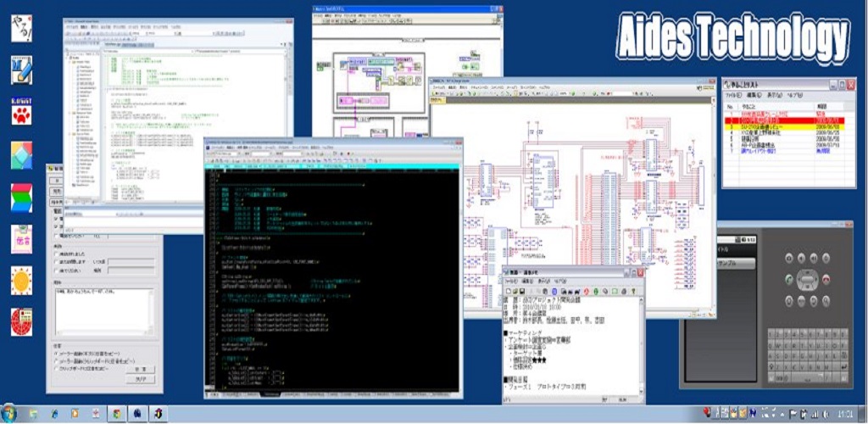Click the volume speaker icon in system tray
Image resolution: width=868 pixels, height=424 pixels.
tap(826, 414)
